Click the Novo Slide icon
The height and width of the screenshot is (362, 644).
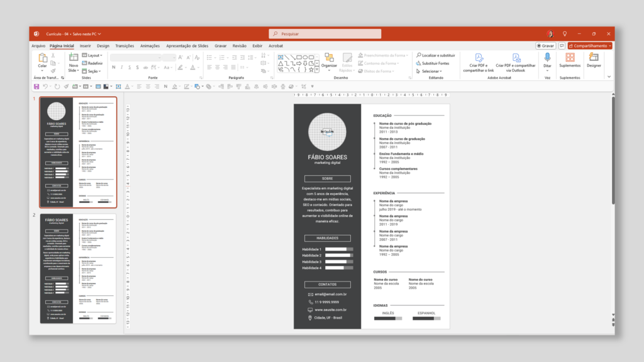coord(74,58)
